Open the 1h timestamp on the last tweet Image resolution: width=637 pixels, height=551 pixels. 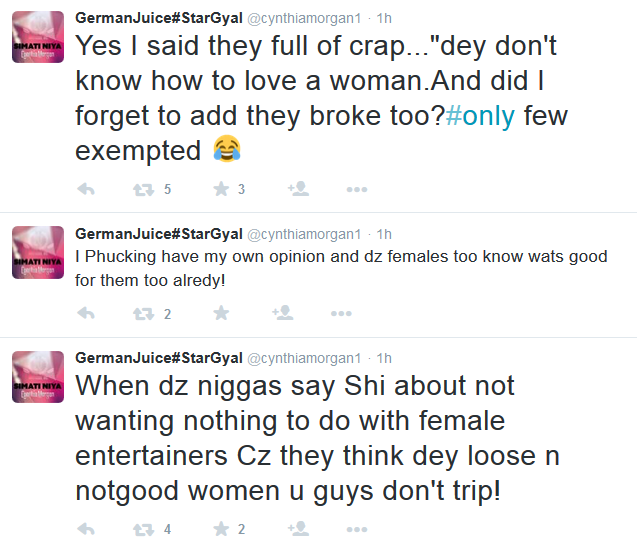pos(384,358)
